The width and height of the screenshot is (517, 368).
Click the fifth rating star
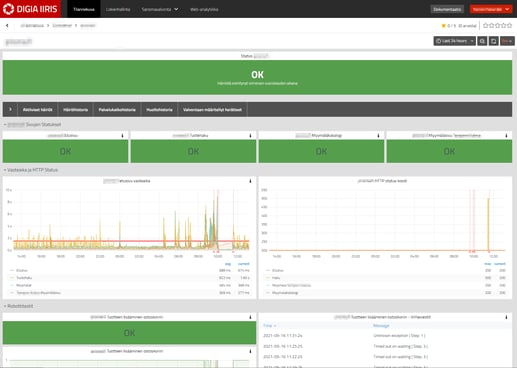coord(509,25)
